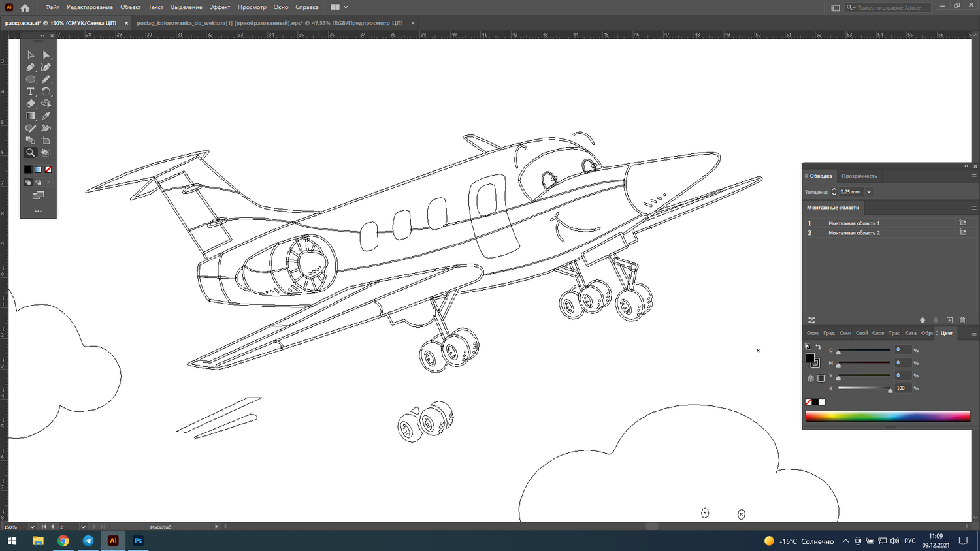Open the Эффект menu
Image resolution: width=980 pixels, height=551 pixels.
click(x=220, y=7)
